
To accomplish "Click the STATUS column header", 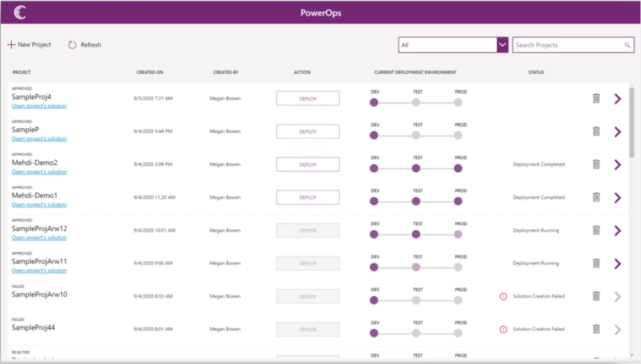I will [x=536, y=72].
